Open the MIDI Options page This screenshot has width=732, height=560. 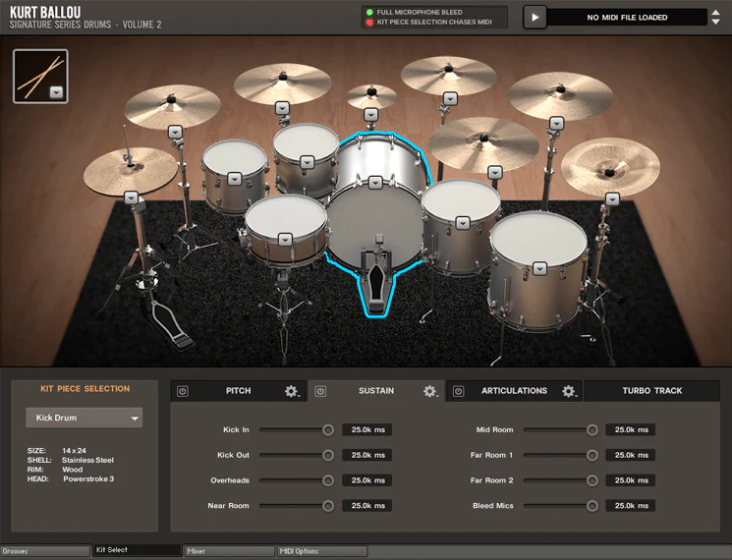pyautogui.click(x=322, y=551)
